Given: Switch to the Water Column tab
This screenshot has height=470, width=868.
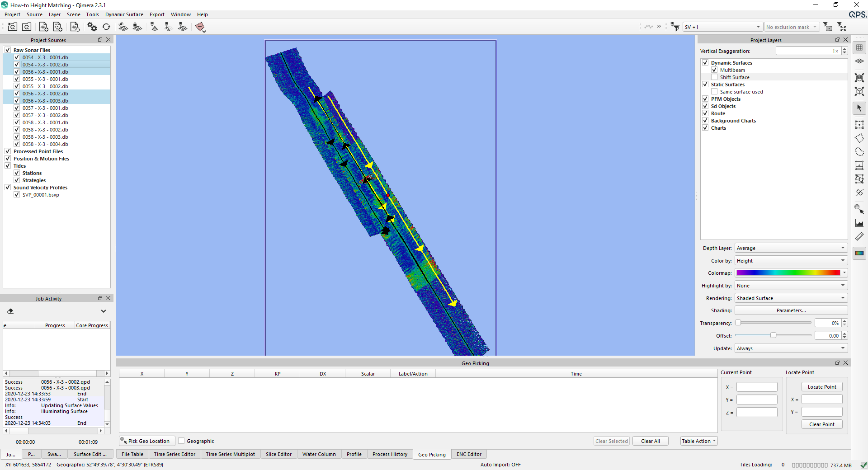Looking at the screenshot, I should click(x=319, y=454).
